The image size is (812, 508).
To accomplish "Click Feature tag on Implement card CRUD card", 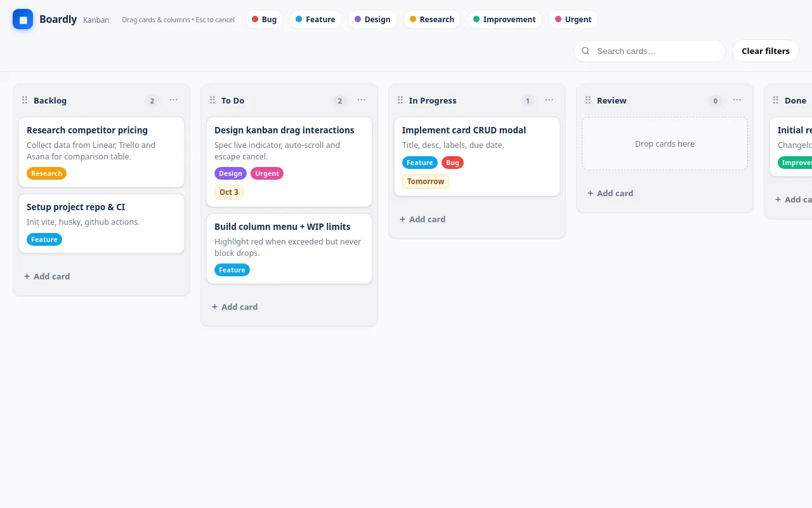I will click(420, 163).
